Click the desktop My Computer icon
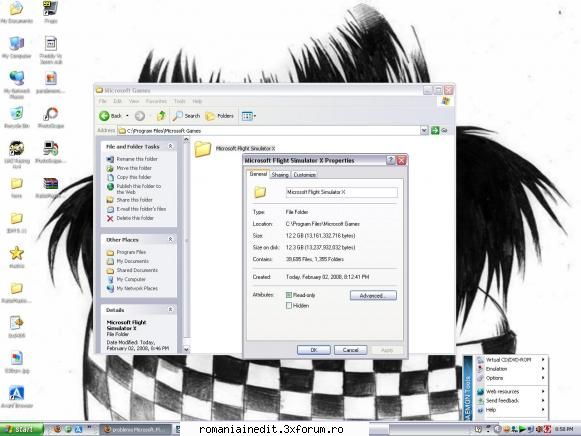Viewport: 581px width, 436px height. (x=16, y=47)
